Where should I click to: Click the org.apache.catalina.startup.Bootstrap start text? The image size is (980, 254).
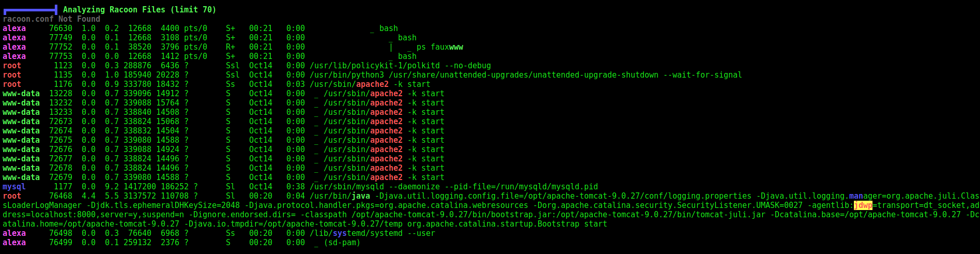(x=507, y=224)
